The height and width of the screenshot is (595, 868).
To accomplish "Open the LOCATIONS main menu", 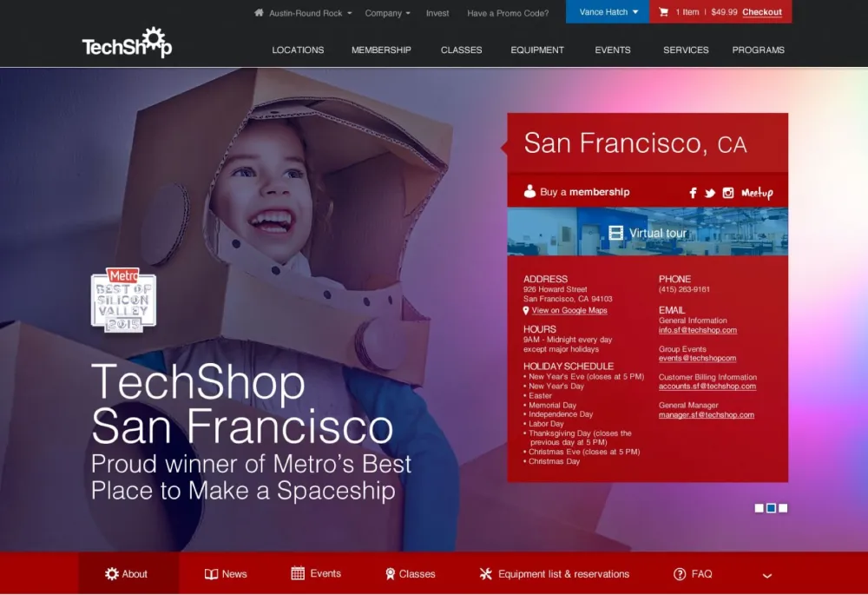I will (x=298, y=50).
